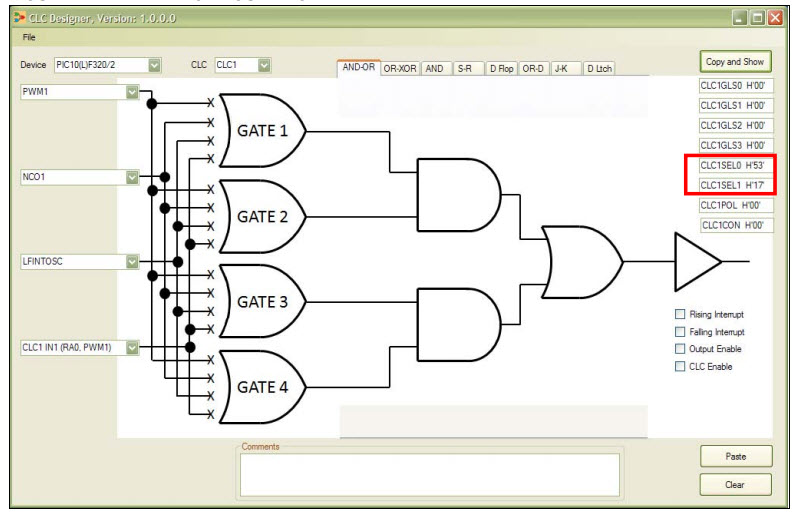
Task: Toggle Gate 1's PWM1 input X marker
Action: click(210, 103)
